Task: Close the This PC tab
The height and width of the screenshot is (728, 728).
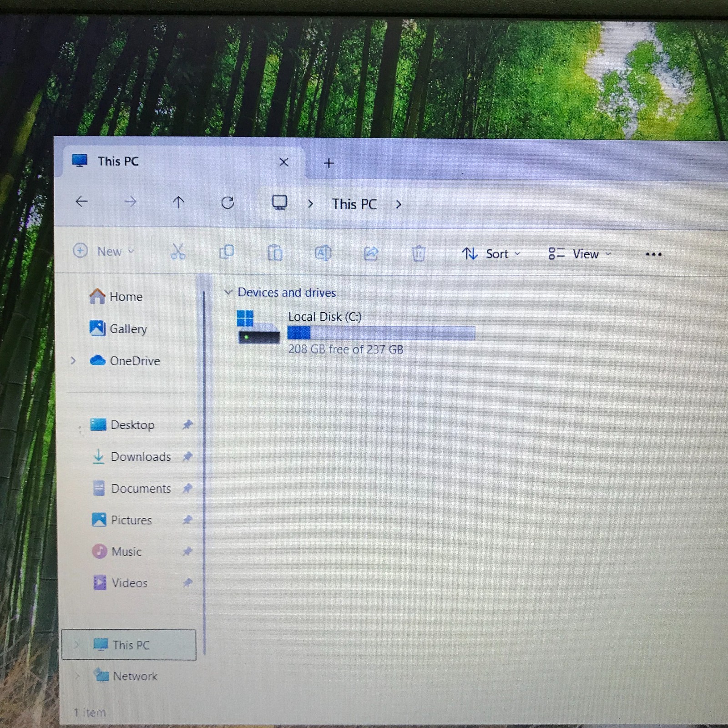Action: click(284, 162)
